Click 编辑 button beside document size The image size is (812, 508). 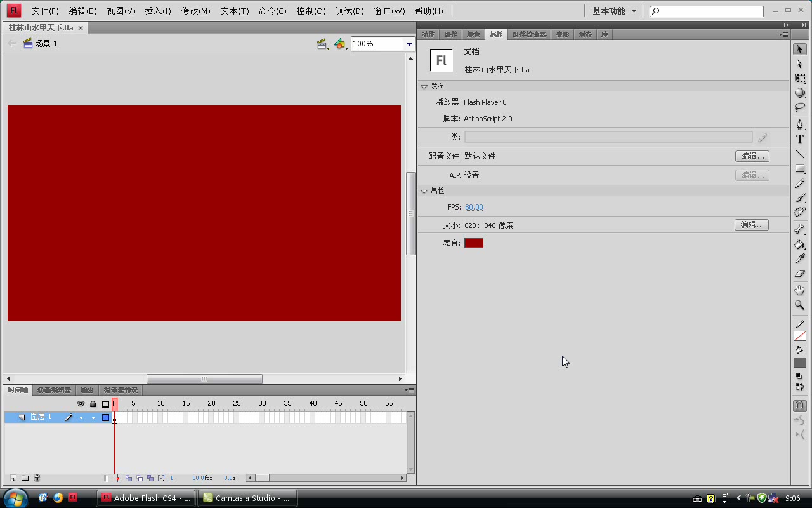point(752,225)
